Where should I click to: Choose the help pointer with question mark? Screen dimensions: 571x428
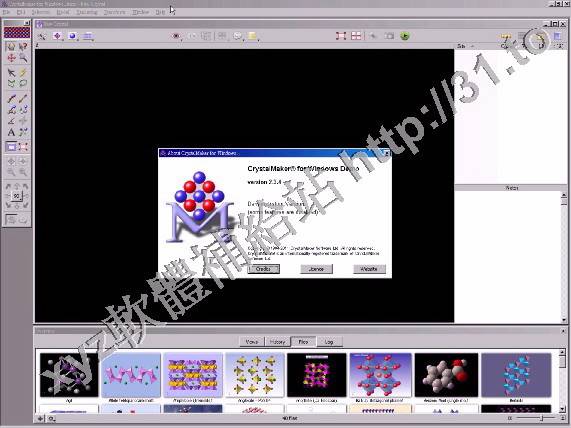coord(23,46)
